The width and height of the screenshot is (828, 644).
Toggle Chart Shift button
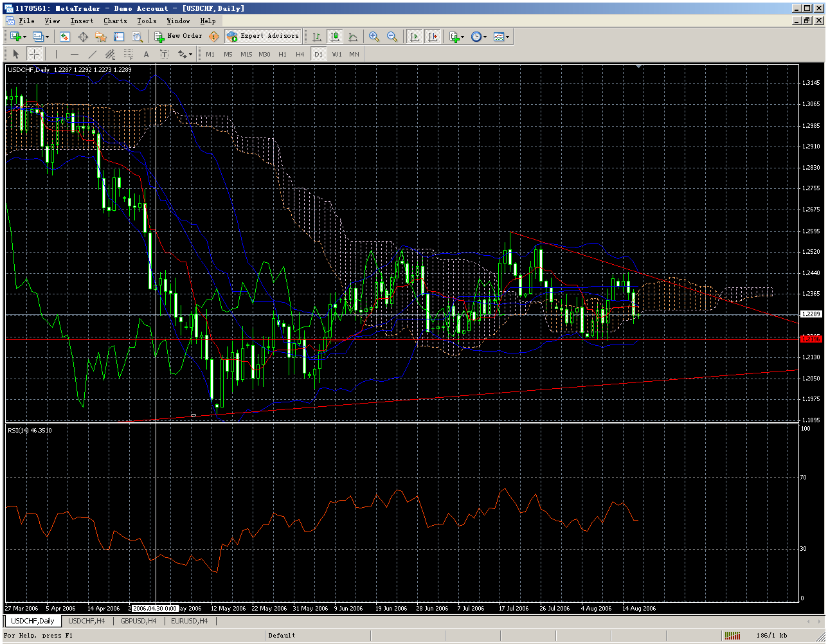tap(433, 37)
